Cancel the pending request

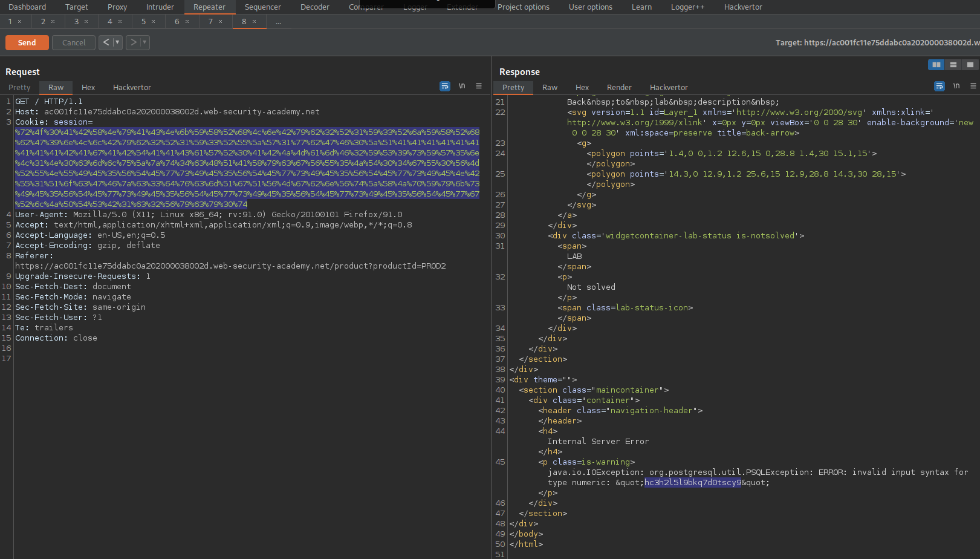(74, 42)
